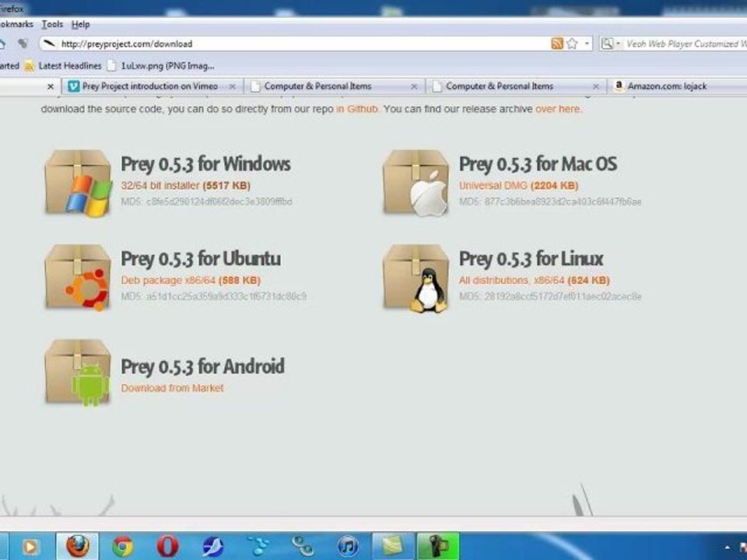Download the Deb package x86/64
This screenshot has width=747, height=560.
(x=191, y=281)
